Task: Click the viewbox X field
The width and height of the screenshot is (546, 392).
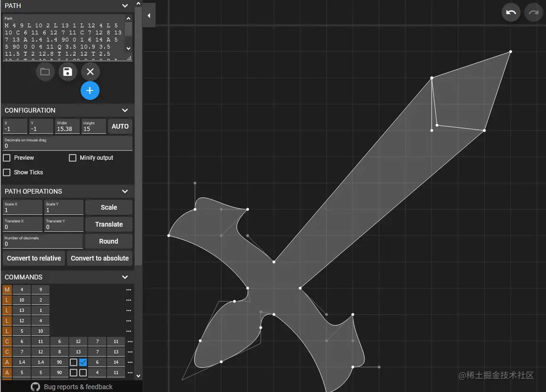Action: [x=15, y=127]
